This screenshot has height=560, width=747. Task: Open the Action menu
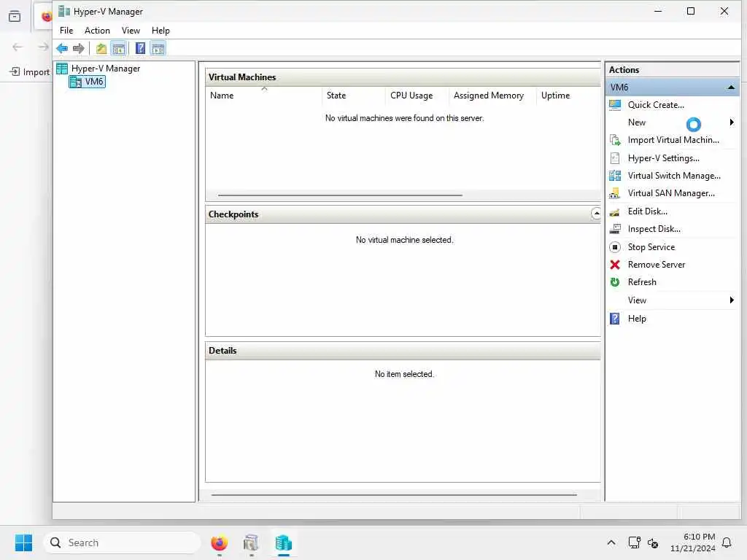point(97,31)
